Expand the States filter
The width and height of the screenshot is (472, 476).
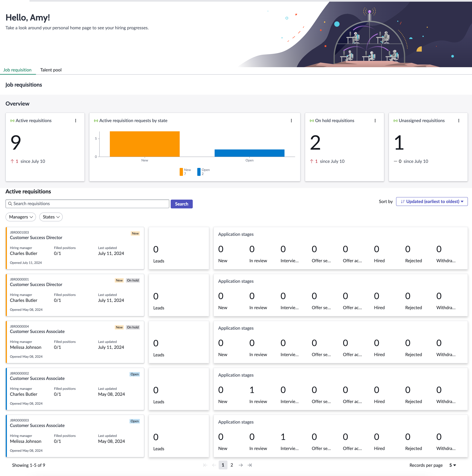[x=51, y=217]
